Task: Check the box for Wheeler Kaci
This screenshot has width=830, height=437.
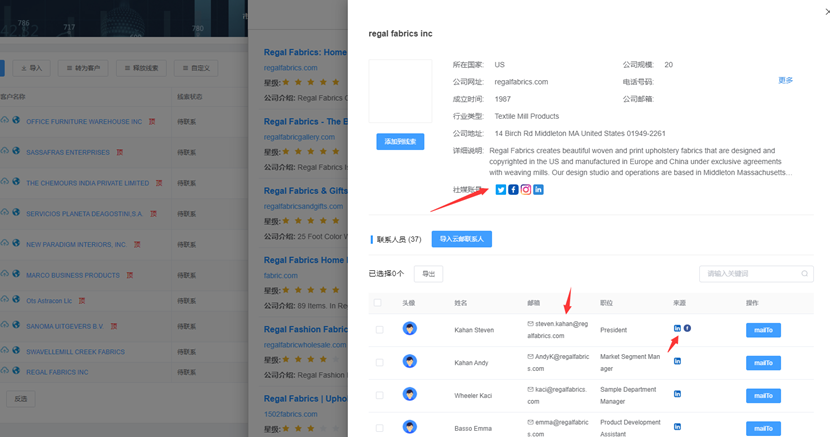Action: (x=380, y=395)
